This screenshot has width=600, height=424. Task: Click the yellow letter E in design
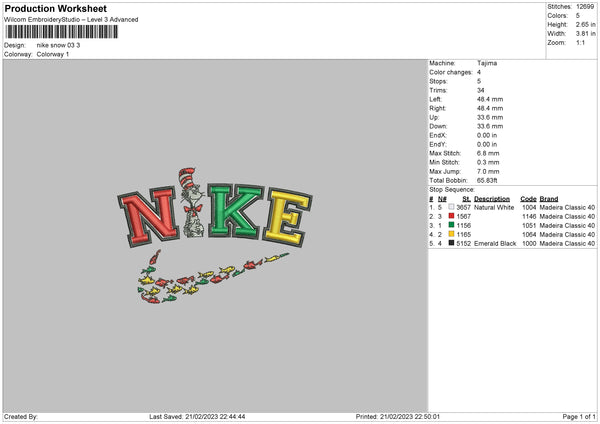pyautogui.click(x=287, y=217)
